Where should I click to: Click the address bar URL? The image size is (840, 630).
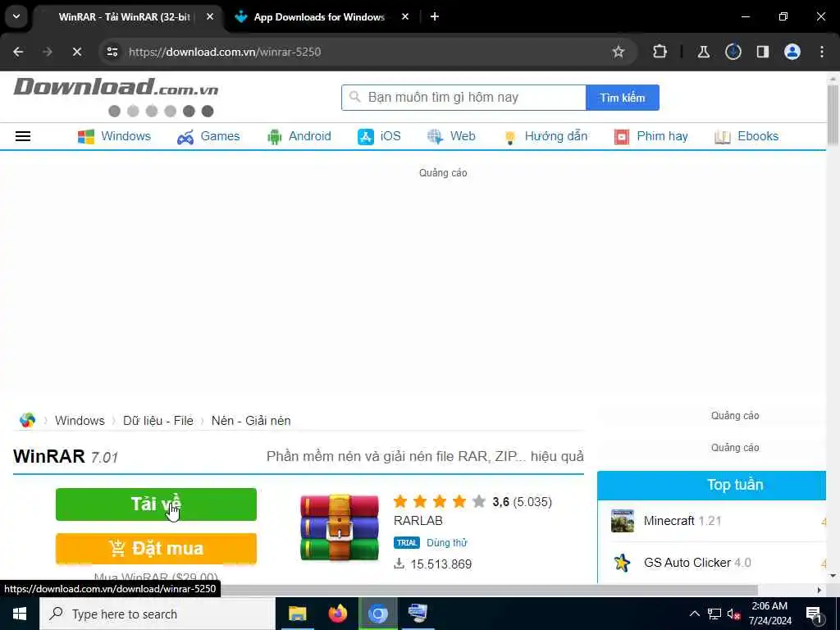click(225, 52)
